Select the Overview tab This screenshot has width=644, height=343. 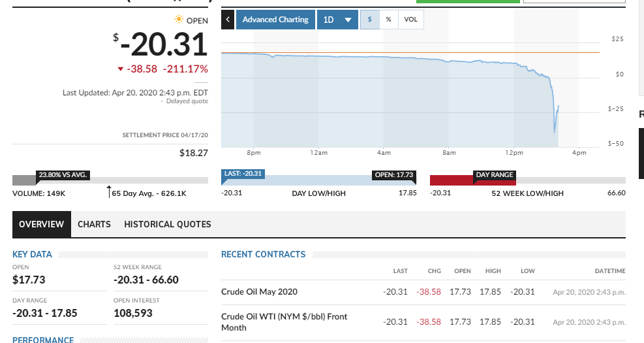point(41,224)
